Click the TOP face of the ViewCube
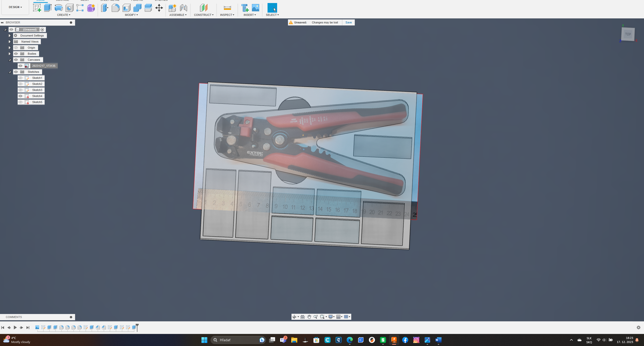The image size is (644, 346). pos(628,34)
